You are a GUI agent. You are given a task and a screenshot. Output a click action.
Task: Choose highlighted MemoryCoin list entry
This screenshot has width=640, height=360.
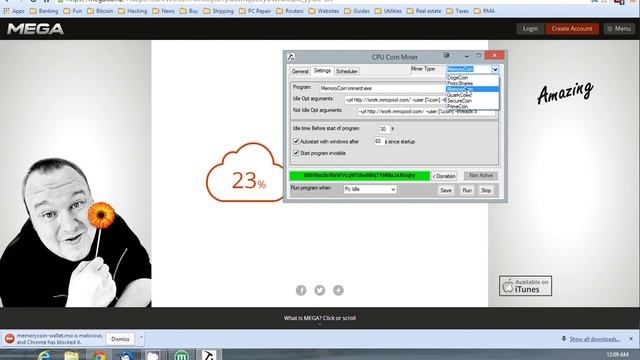[x=472, y=89]
